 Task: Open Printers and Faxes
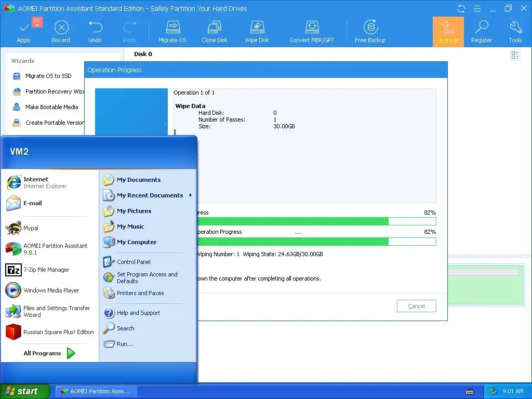(148, 293)
